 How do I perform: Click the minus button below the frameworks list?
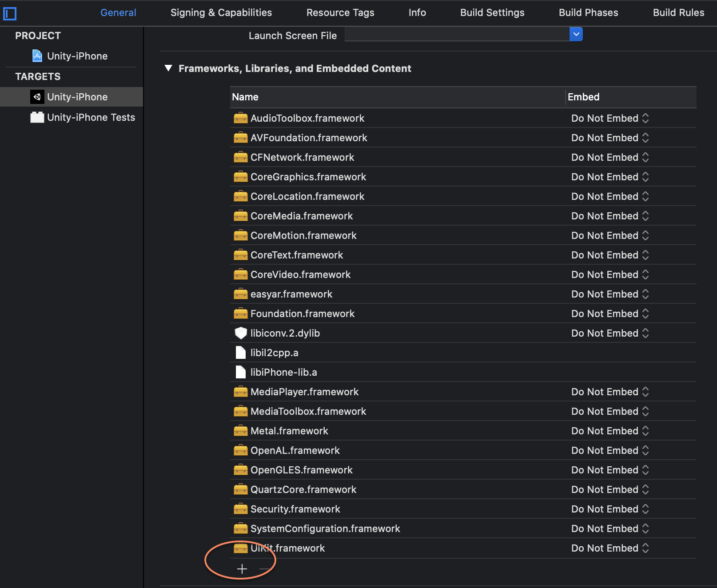pos(264,569)
